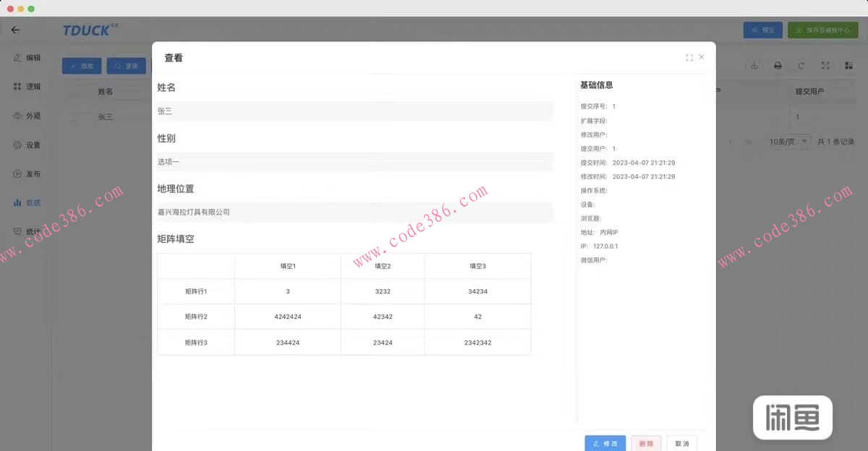Click the macOS green zoom window button
868x451 pixels.
pos(31,8)
